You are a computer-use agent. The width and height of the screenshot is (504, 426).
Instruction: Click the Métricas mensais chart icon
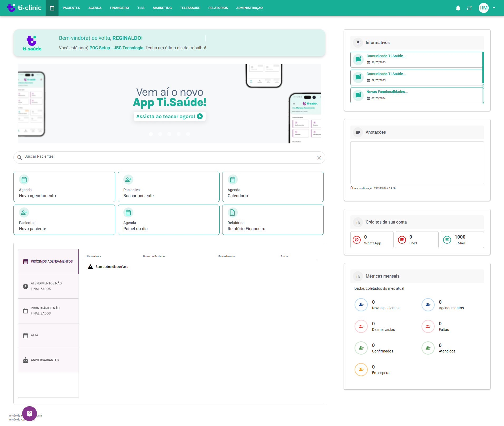coord(358,276)
